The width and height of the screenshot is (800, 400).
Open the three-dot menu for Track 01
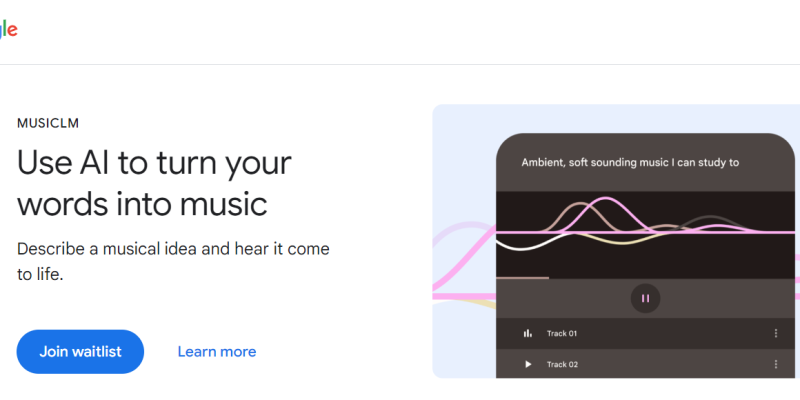coord(776,334)
